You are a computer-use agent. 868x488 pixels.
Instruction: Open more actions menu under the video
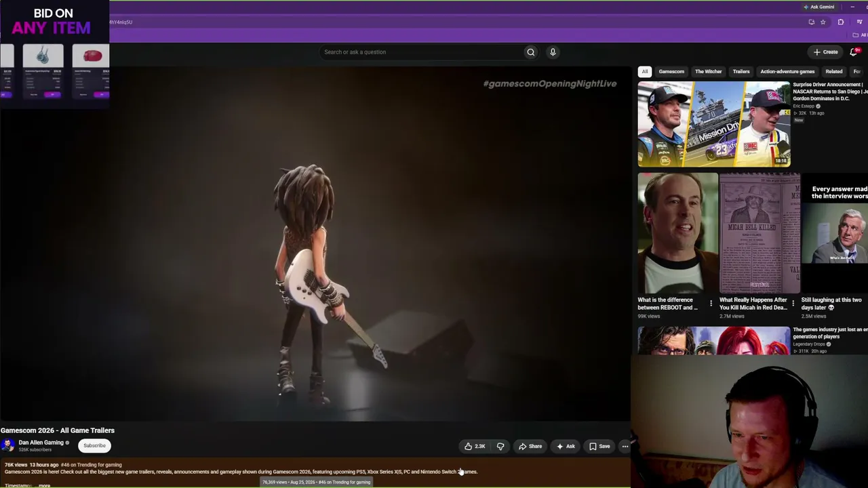(625, 446)
